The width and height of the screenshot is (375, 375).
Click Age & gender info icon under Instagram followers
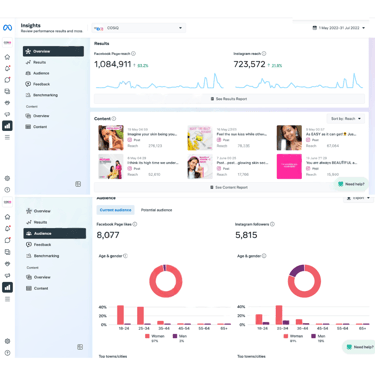pos(264,256)
